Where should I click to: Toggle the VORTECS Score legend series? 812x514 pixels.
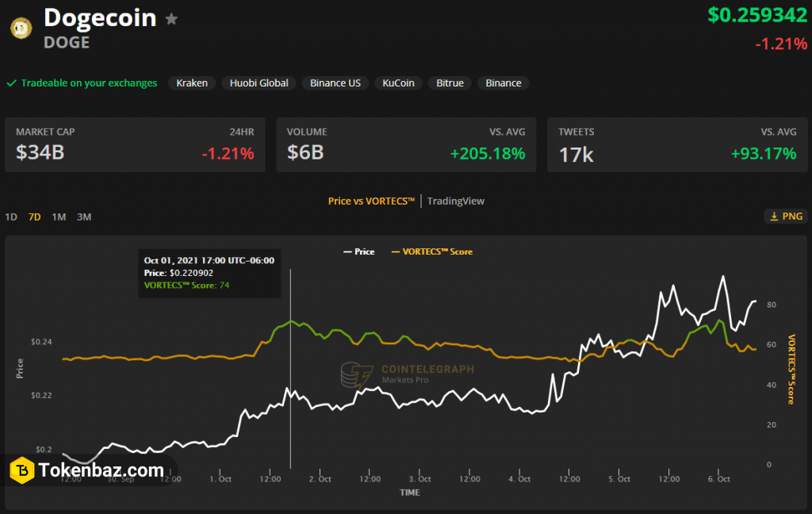pos(432,251)
